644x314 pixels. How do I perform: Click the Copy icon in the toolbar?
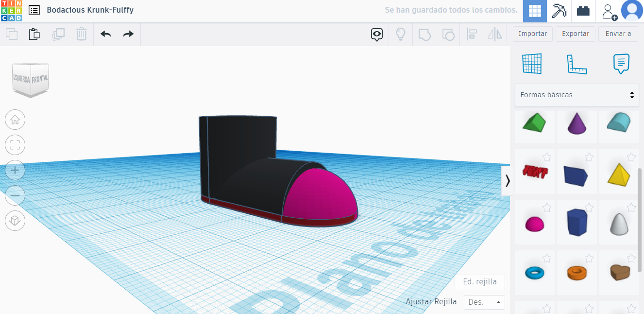point(12,34)
